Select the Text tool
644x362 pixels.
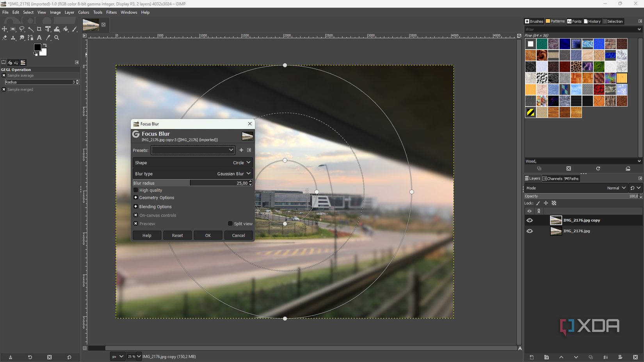click(x=39, y=37)
